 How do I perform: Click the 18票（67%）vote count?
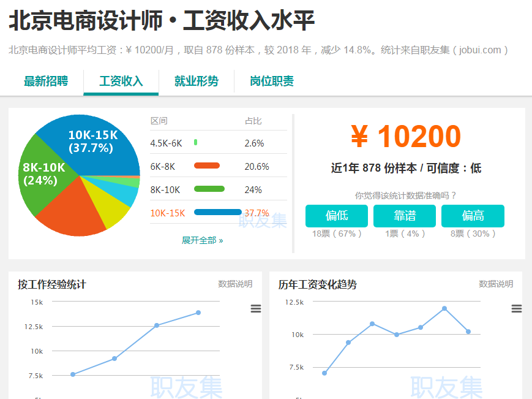pyautogui.click(x=337, y=234)
